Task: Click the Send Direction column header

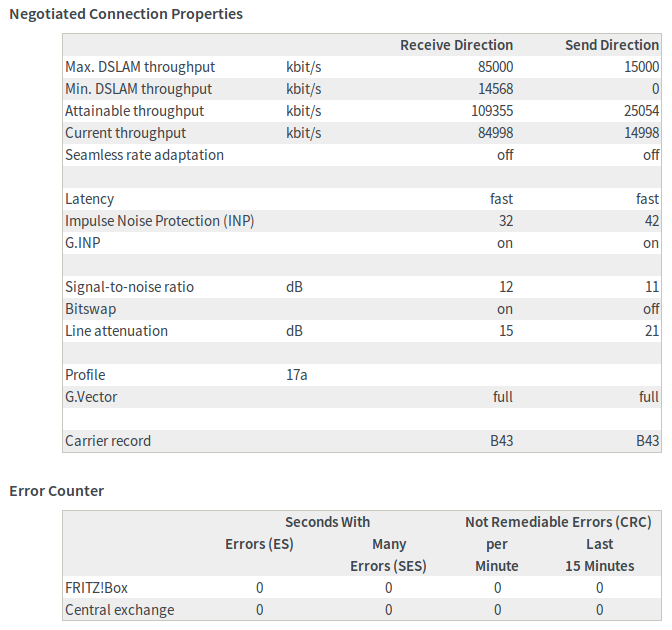Action: pos(611,45)
